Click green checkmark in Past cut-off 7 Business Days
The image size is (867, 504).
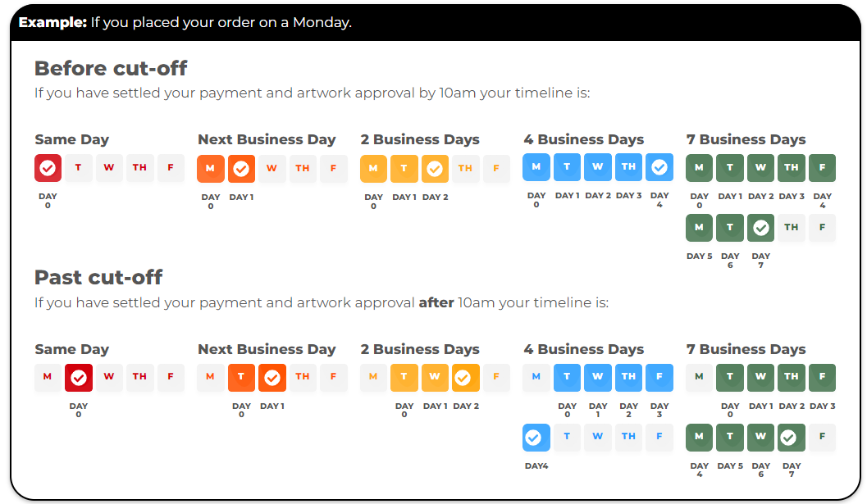pyautogui.click(x=792, y=437)
